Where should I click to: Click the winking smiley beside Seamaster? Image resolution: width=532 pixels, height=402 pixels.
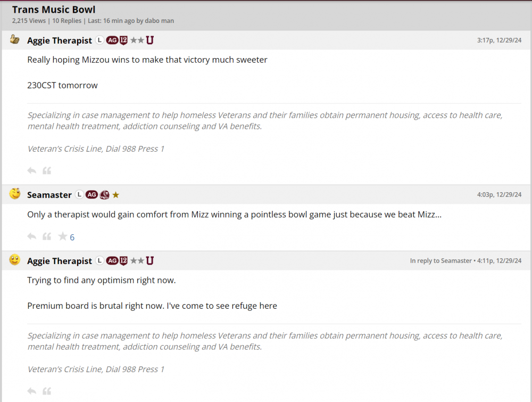(15, 194)
